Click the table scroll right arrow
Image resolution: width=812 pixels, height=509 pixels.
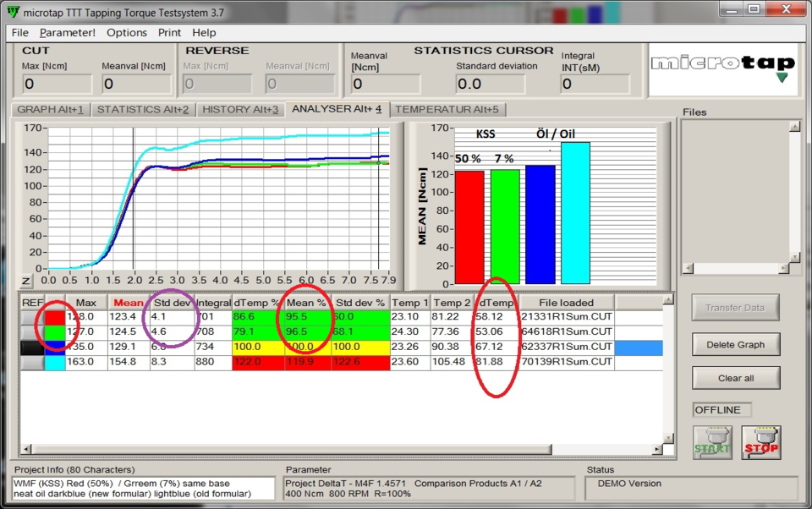(x=658, y=450)
